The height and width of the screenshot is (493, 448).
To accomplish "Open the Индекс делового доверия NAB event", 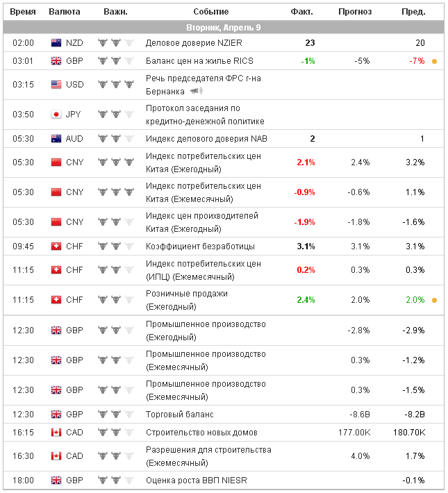I will pyautogui.click(x=206, y=139).
